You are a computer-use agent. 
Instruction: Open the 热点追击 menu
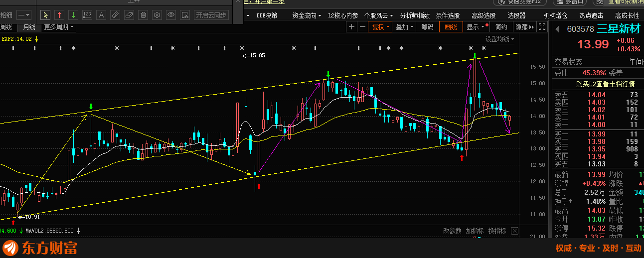[591, 15]
